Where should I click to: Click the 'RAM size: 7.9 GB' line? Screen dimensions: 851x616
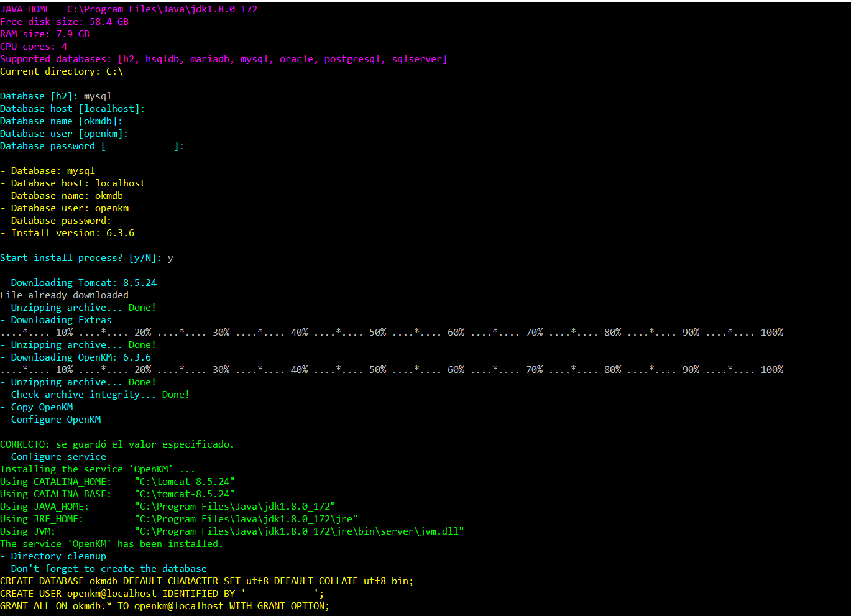point(45,34)
